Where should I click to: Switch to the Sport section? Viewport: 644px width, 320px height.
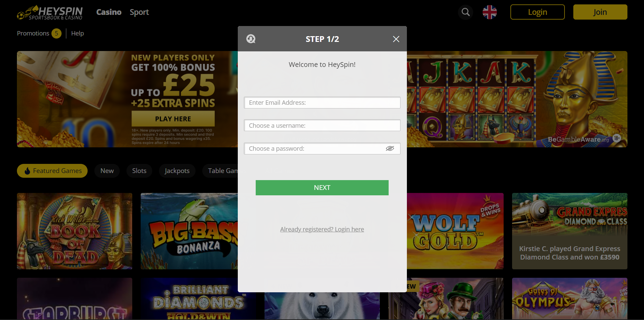(x=139, y=12)
